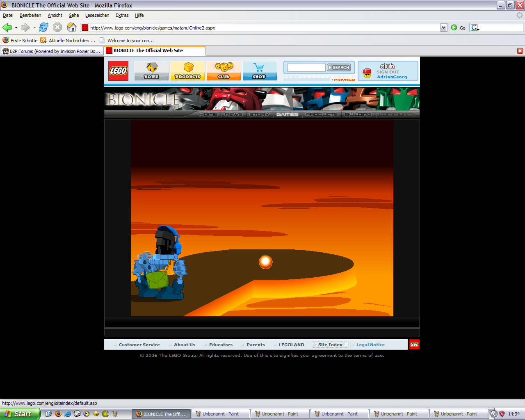Viewport: 525px width, 420px height.
Task: Click the LEGO logo on the site header
Action: [x=118, y=71]
